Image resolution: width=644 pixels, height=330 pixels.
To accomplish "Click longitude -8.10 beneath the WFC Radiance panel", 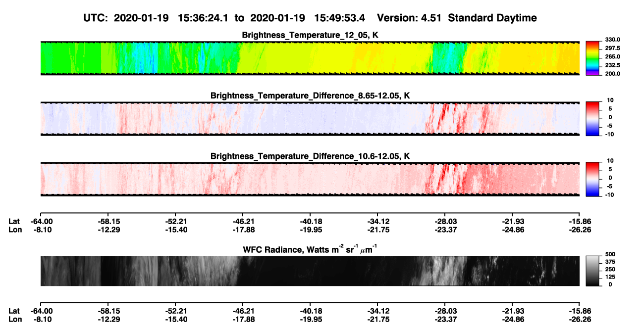I will pos(42,320).
